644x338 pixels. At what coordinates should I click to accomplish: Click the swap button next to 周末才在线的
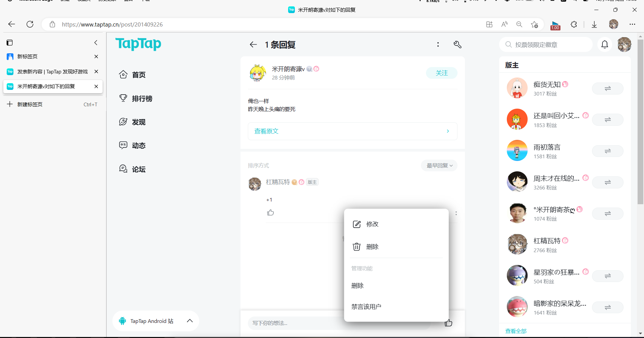607,182
